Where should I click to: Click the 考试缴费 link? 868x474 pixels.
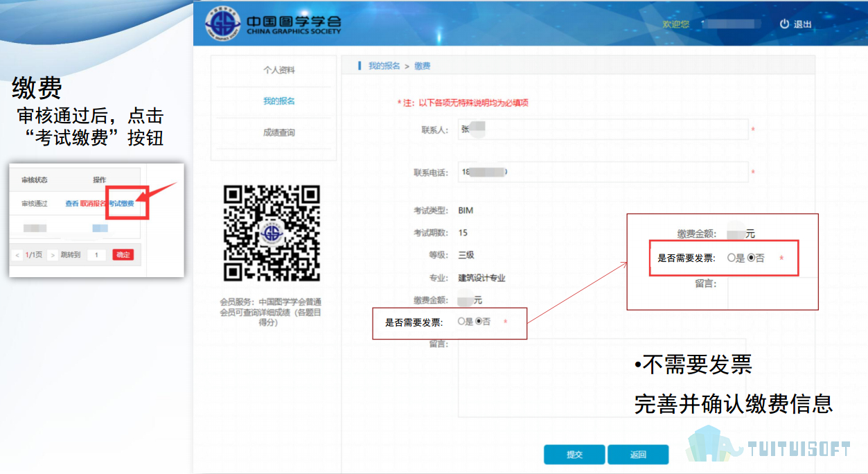tap(121, 204)
